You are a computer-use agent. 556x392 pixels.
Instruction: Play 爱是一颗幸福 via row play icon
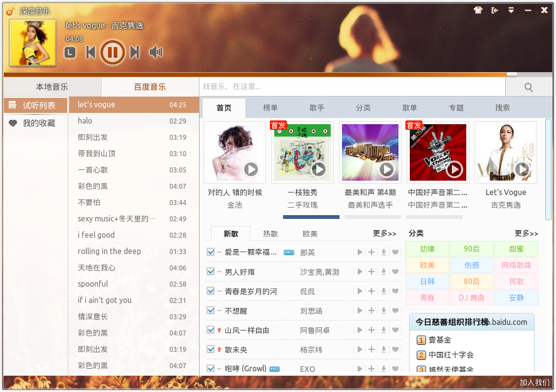pos(360,252)
